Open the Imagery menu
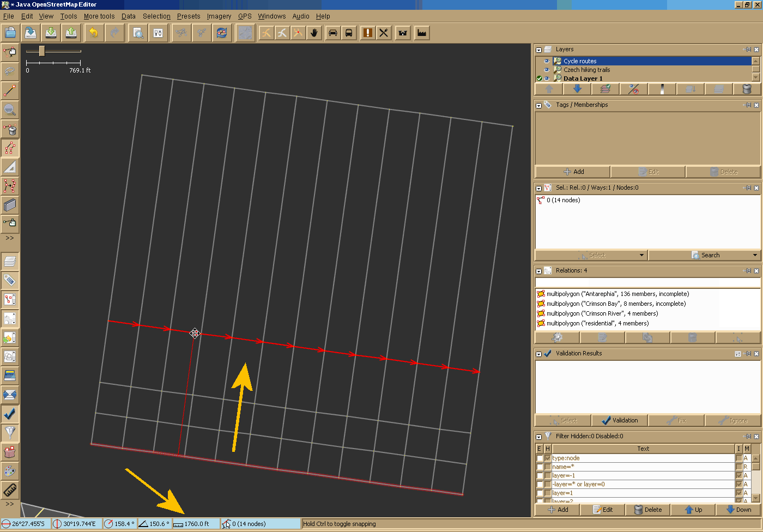This screenshot has width=763, height=532. click(219, 16)
